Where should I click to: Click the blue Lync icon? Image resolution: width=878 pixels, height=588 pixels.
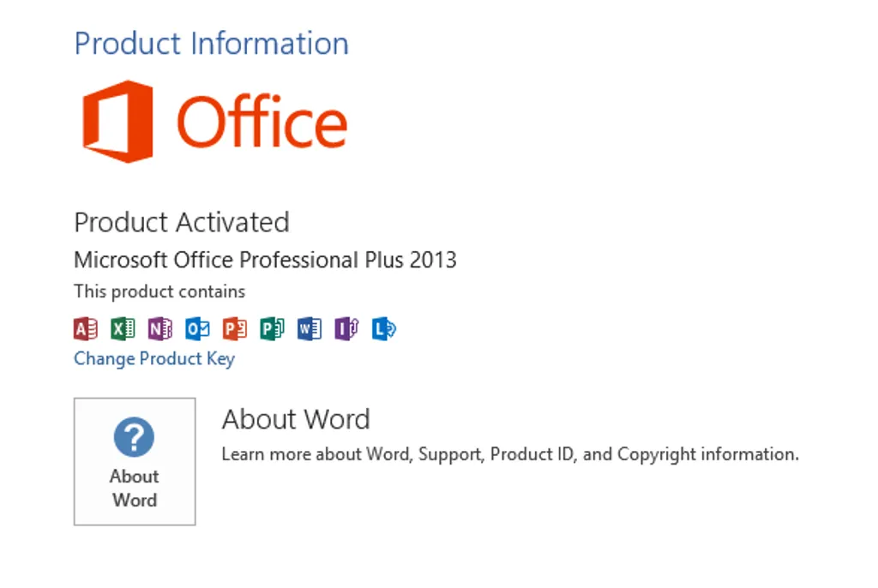pyautogui.click(x=383, y=328)
